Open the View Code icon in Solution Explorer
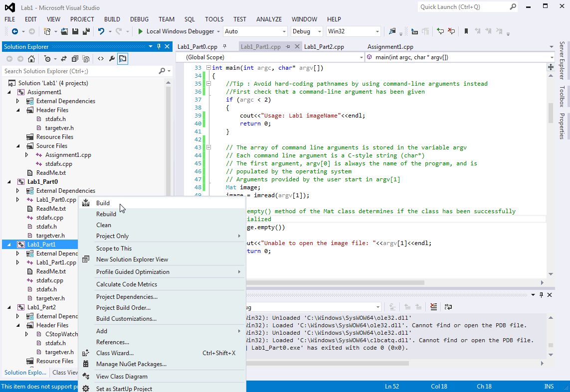The width and height of the screenshot is (570, 392). [100, 59]
